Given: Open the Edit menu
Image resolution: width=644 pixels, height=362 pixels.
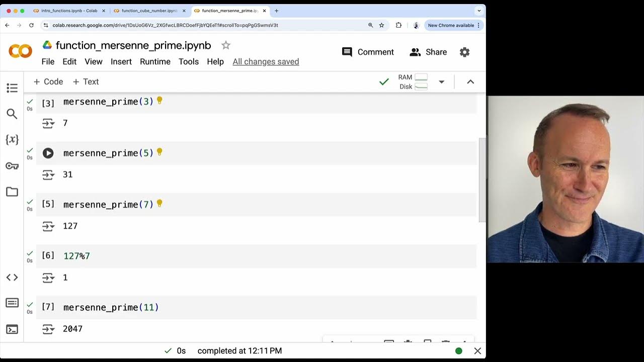Looking at the screenshot, I should point(69,62).
